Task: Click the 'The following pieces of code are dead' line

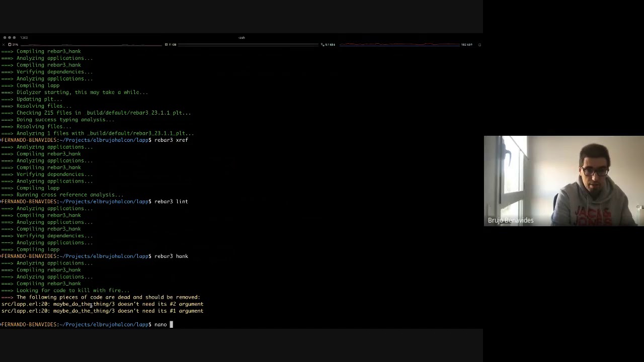Action: (x=101, y=297)
